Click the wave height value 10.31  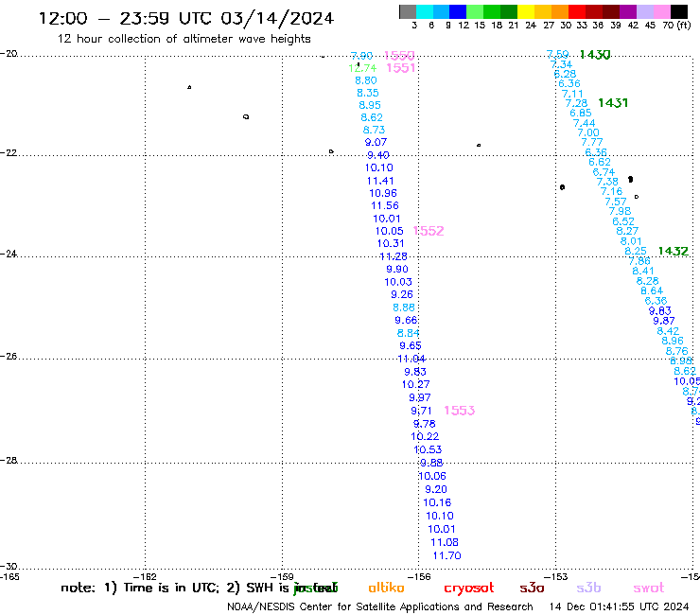coord(391,243)
